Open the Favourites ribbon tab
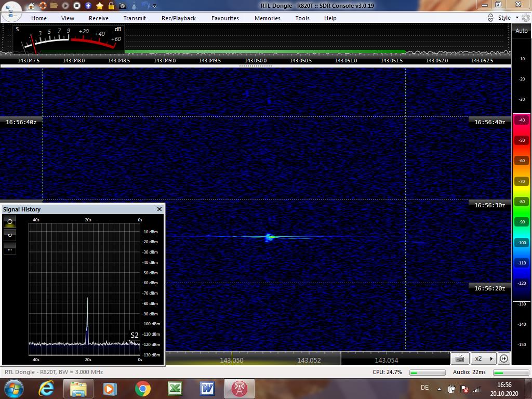The image size is (532, 399). click(x=225, y=18)
